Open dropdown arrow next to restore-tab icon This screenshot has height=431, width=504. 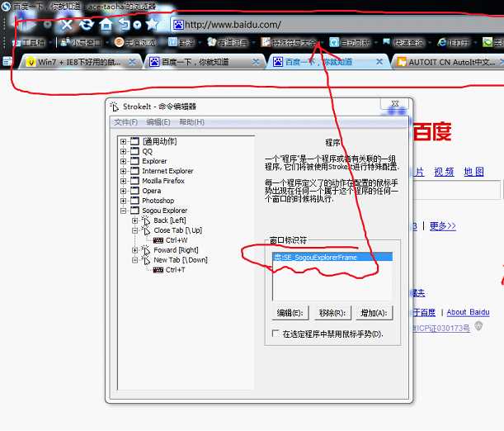pyautogui.click(x=137, y=25)
